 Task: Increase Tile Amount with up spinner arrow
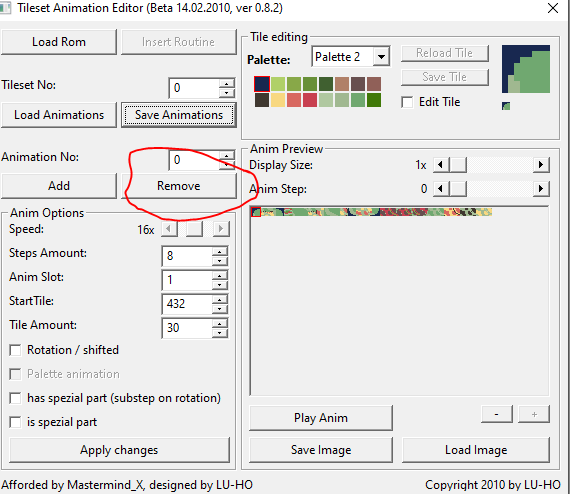coord(220,324)
